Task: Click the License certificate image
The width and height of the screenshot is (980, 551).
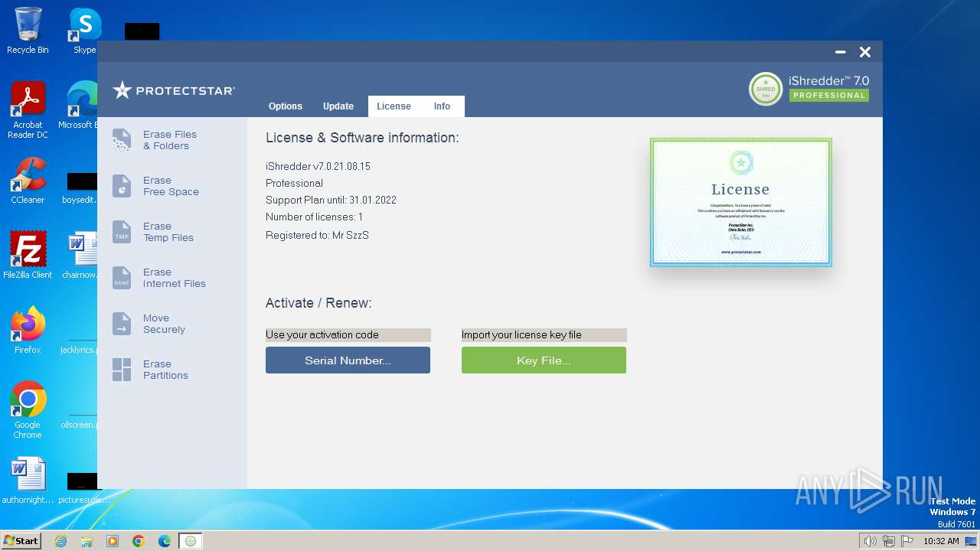Action: coord(740,202)
